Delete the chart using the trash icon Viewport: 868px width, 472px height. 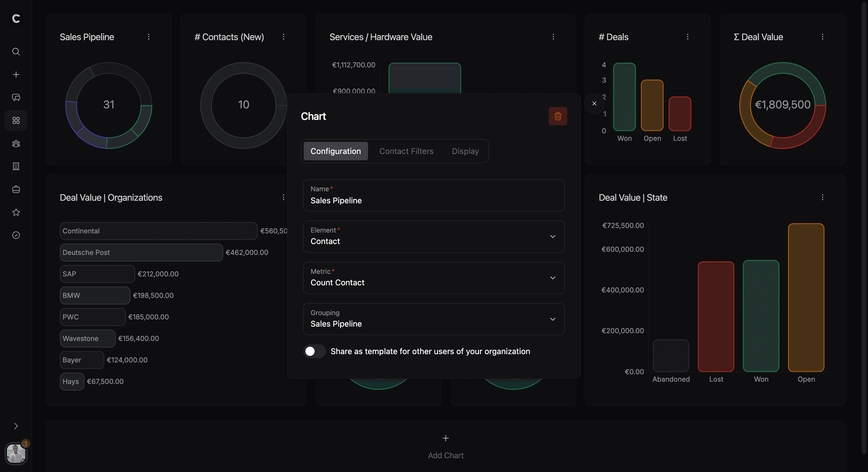click(558, 116)
